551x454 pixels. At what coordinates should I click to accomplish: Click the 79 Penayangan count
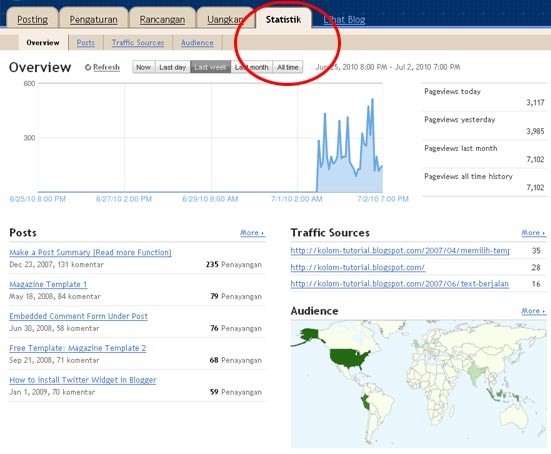[x=236, y=296]
